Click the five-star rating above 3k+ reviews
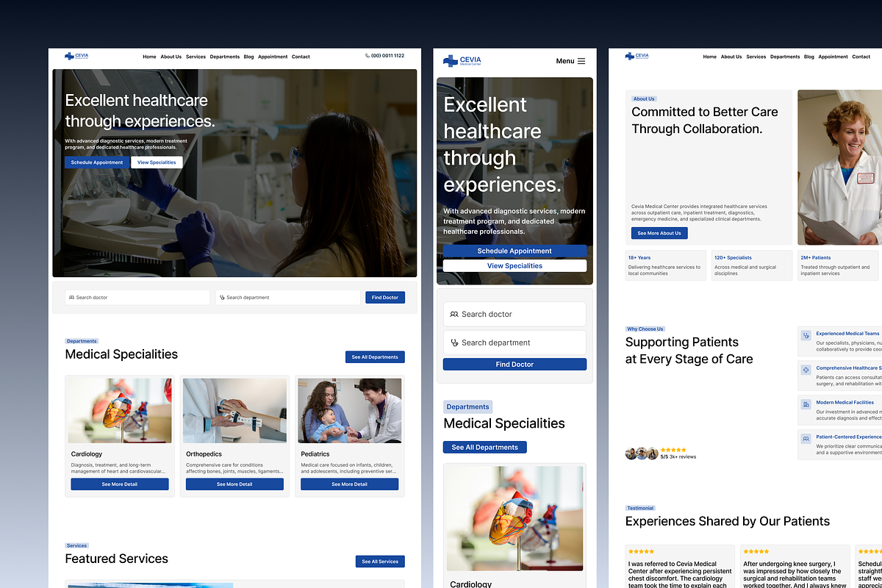This screenshot has width=882, height=588. click(673, 450)
